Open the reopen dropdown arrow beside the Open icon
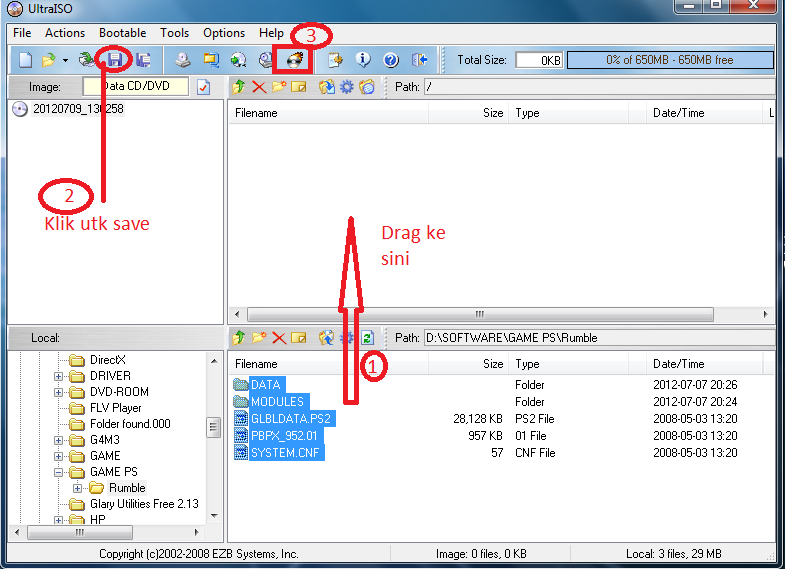Image resolution: width=785 pixels, height=569 pixels. click(65, 61)
